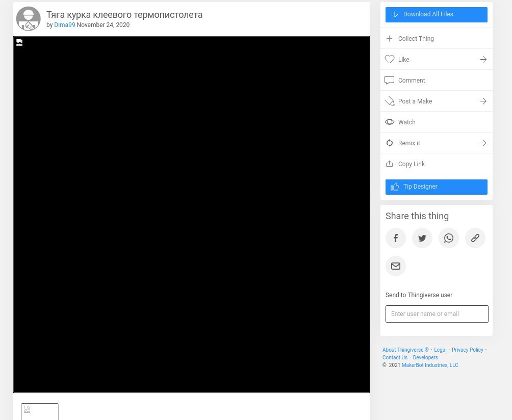Select the Remix it label
This screenshot has width=512, height=420.
click(409, 143)
